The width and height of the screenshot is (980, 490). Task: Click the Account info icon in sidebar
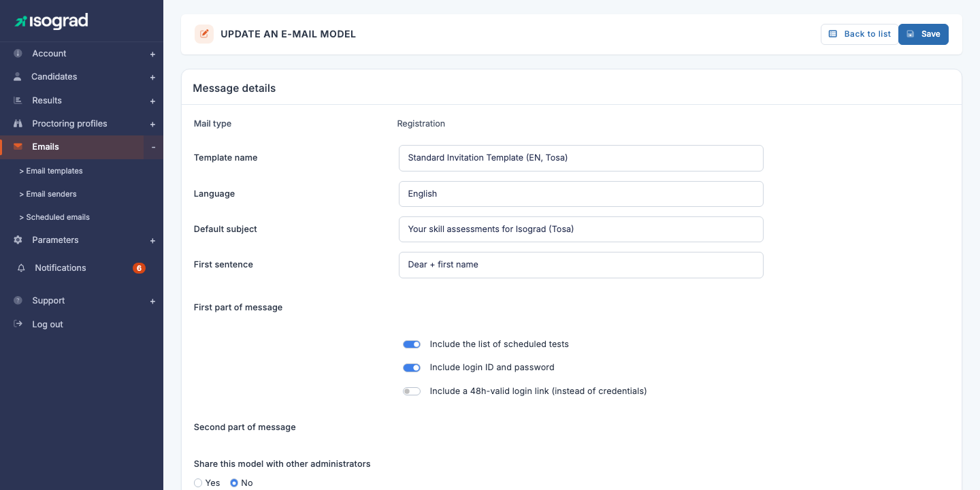[x=18, y=53]
